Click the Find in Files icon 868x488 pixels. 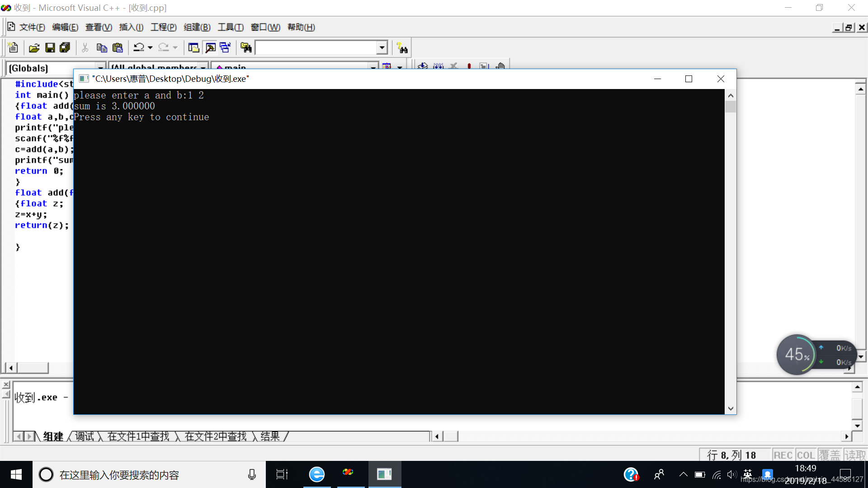point(246,47)
